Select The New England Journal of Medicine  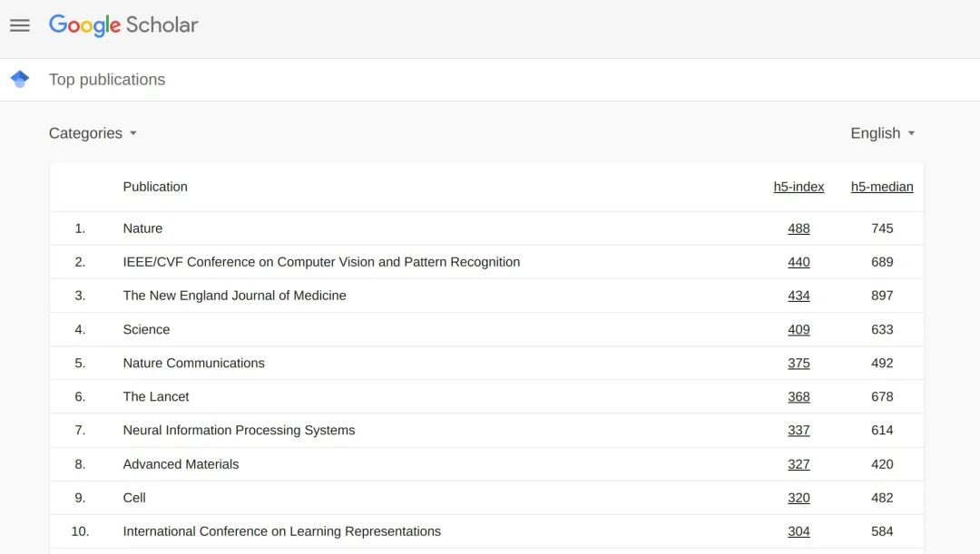tap(234, 296)
